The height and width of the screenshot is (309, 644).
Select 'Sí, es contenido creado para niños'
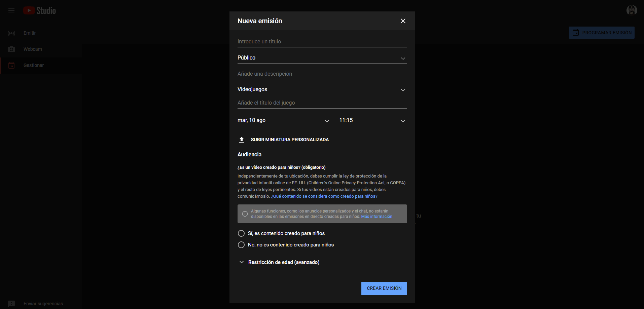tap(241, 233)
